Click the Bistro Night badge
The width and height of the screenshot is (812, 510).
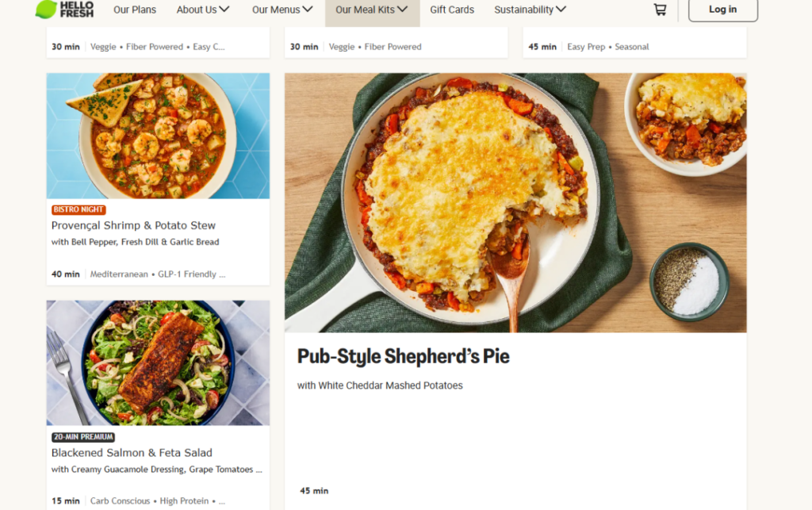(79, 210)
